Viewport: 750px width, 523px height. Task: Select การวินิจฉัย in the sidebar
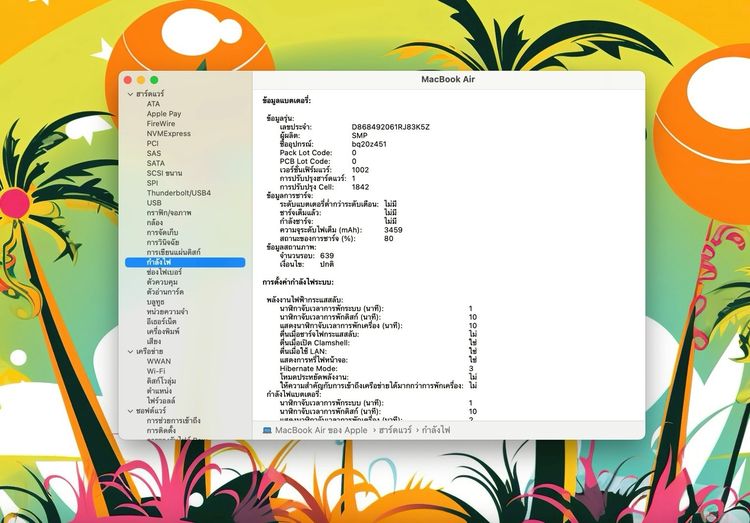click(x=163, y=243)
